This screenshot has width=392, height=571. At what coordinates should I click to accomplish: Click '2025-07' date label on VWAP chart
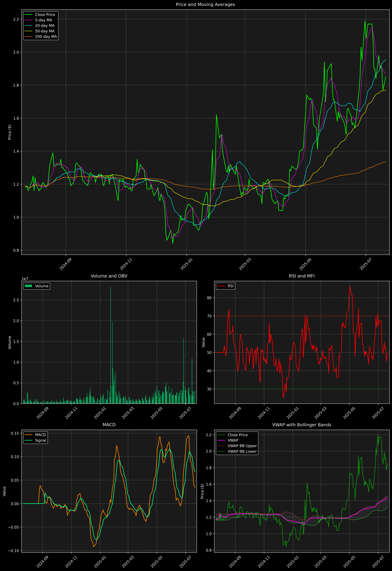coord(378,562)
